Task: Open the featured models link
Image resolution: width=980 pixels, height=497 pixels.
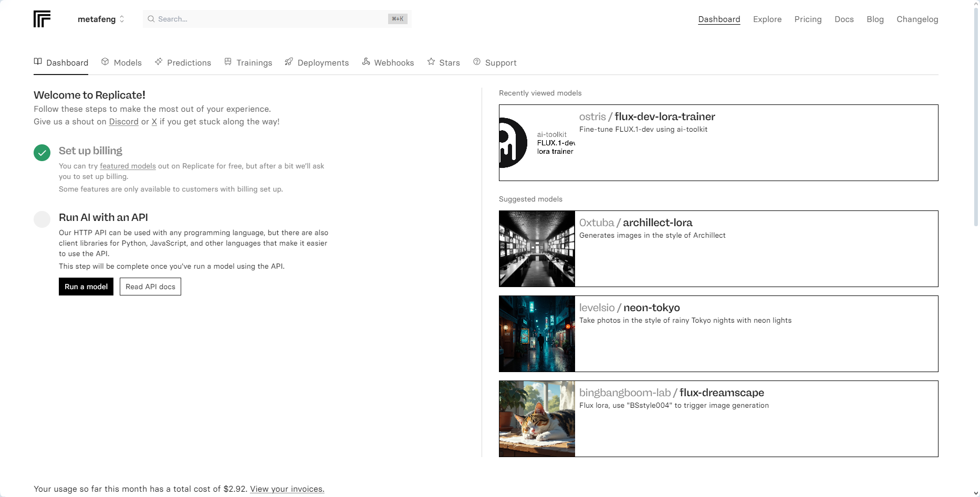Action: [128, 166]
